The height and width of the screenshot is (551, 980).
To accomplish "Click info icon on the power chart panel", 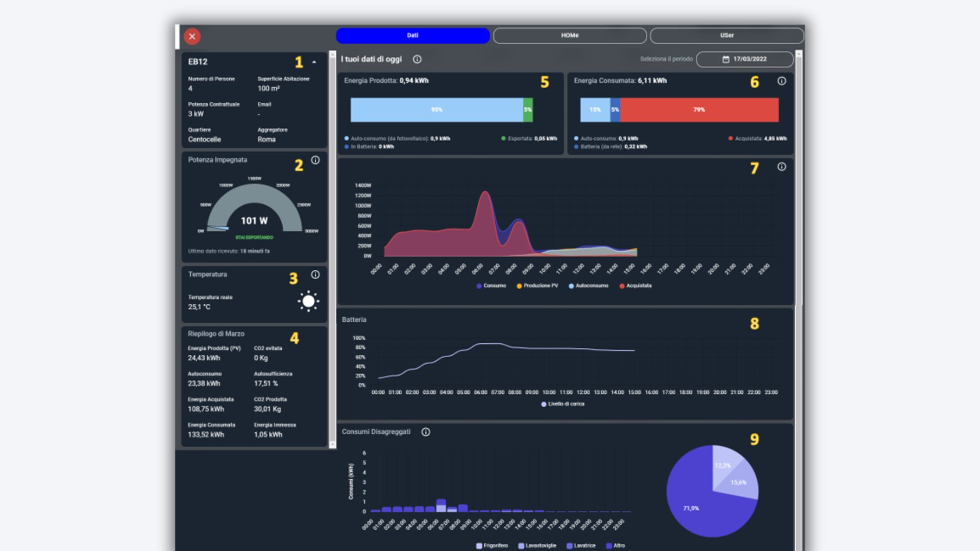I will point(781,167).
